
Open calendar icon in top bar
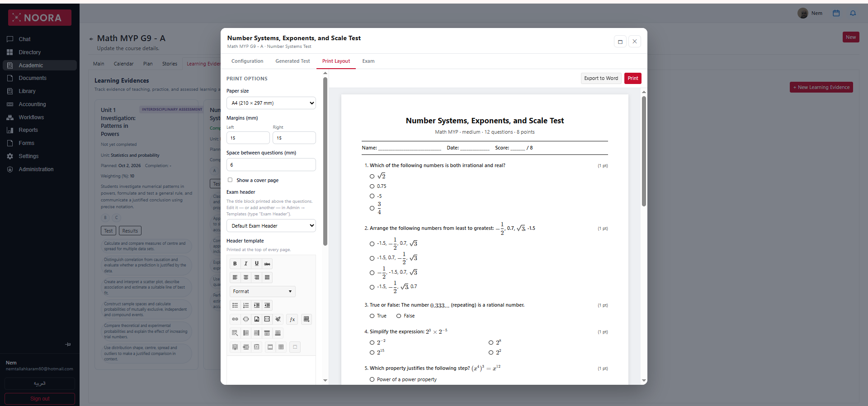[x=836, y=13]
